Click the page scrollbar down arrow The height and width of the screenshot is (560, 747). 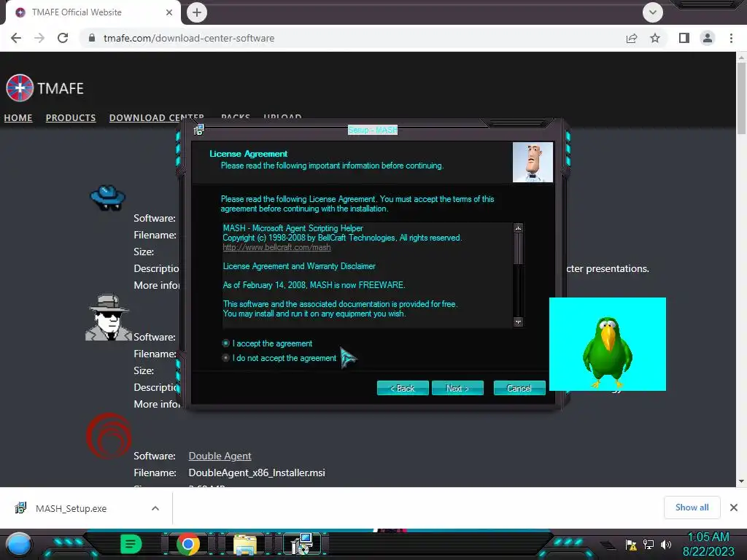tap(741, 481)
